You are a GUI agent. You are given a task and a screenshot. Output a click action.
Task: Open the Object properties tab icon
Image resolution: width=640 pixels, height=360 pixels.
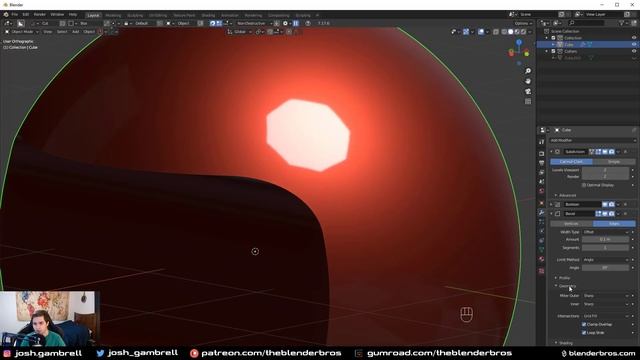point(542,203)
